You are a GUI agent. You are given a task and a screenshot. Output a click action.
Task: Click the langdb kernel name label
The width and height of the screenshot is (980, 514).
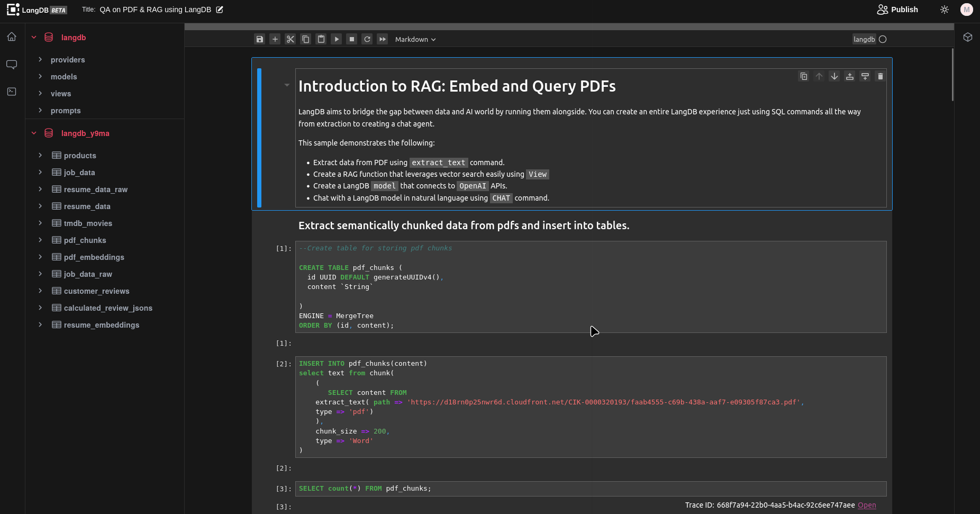click(864, 39)
